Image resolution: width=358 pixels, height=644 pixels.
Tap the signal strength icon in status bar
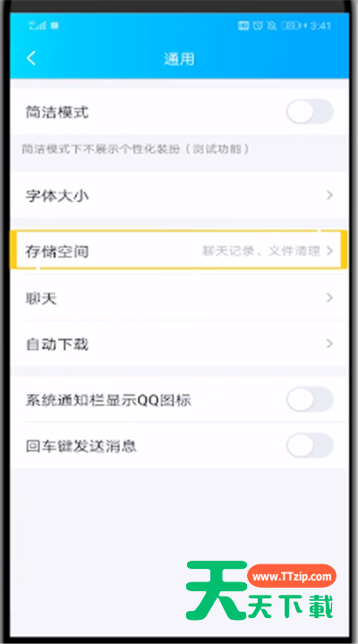[x=38, y=25]
